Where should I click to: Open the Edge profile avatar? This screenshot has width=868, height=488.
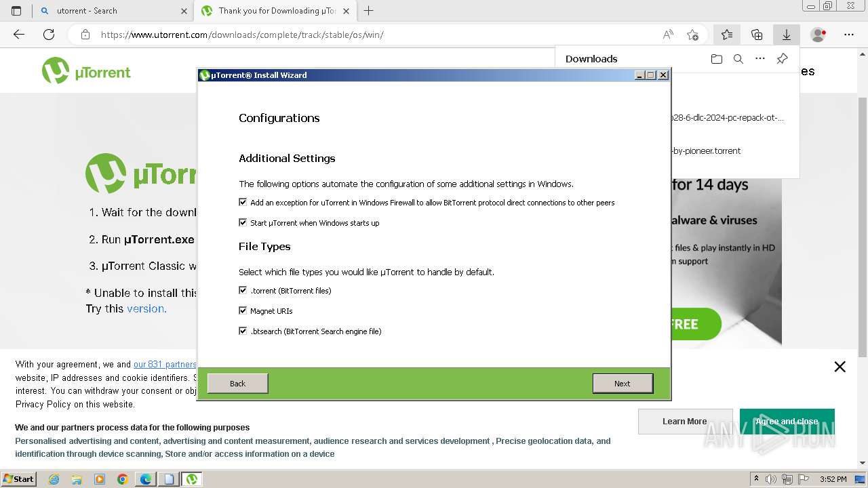[818, 35]
